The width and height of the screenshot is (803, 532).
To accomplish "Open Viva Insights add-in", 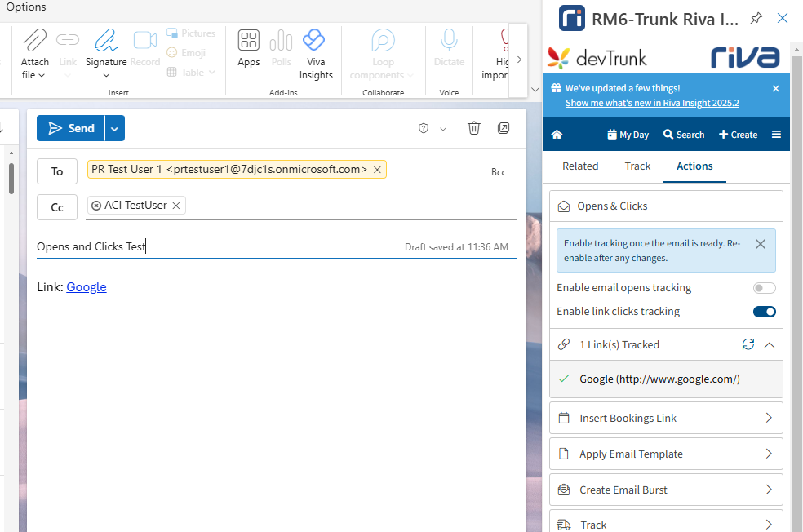I will click(x=315, y=41).
